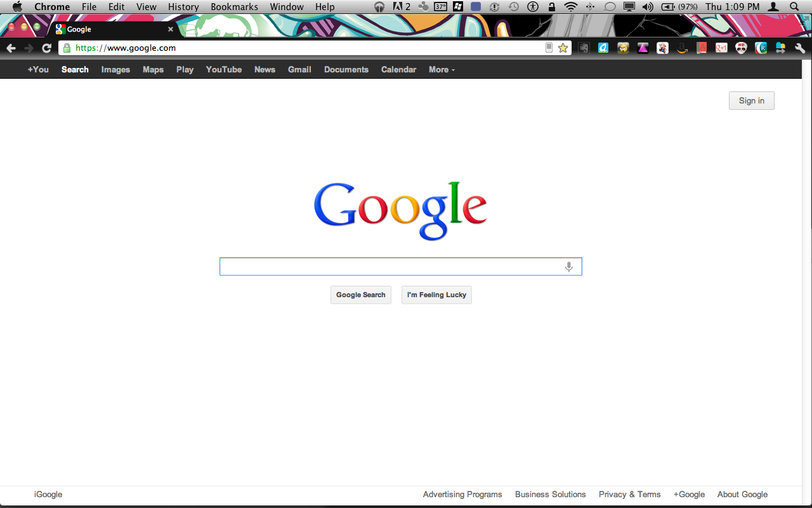
Task: Open the Window menu
Action: click(287, 7)
